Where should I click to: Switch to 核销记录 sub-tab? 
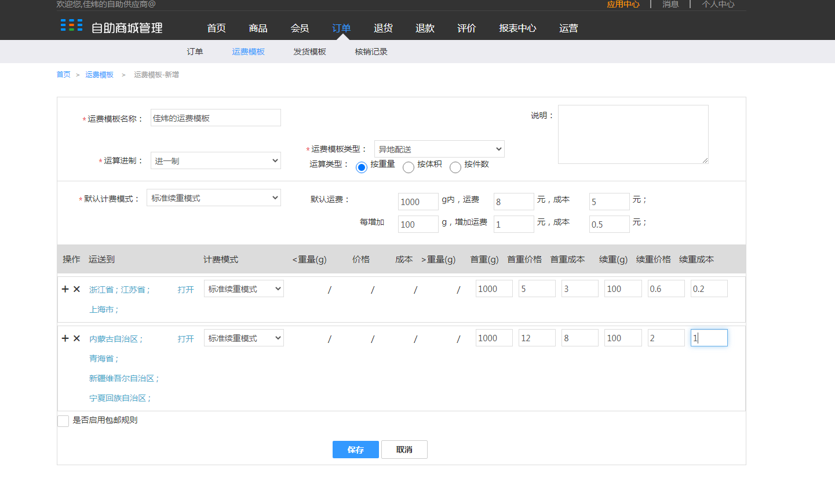pos(371,52)
